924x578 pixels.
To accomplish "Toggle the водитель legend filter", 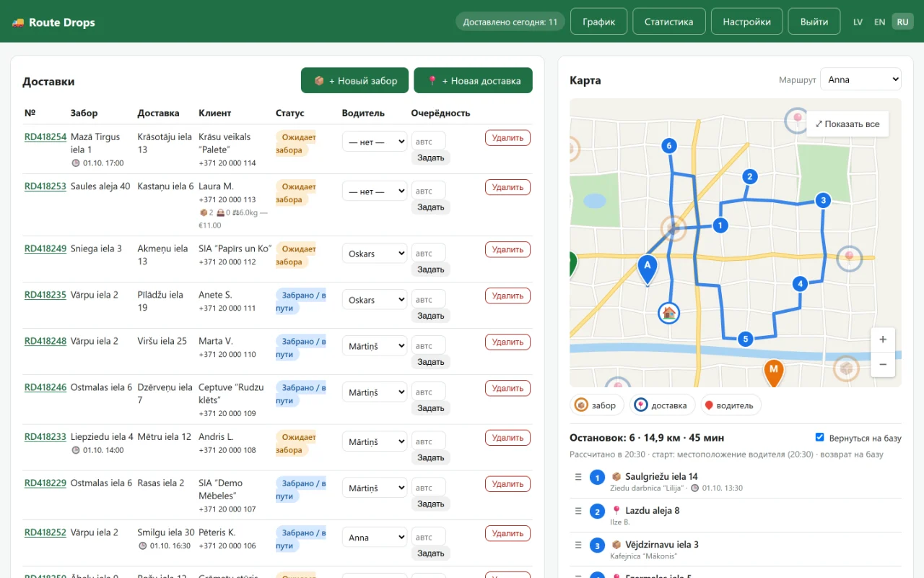I will point(728,405).
